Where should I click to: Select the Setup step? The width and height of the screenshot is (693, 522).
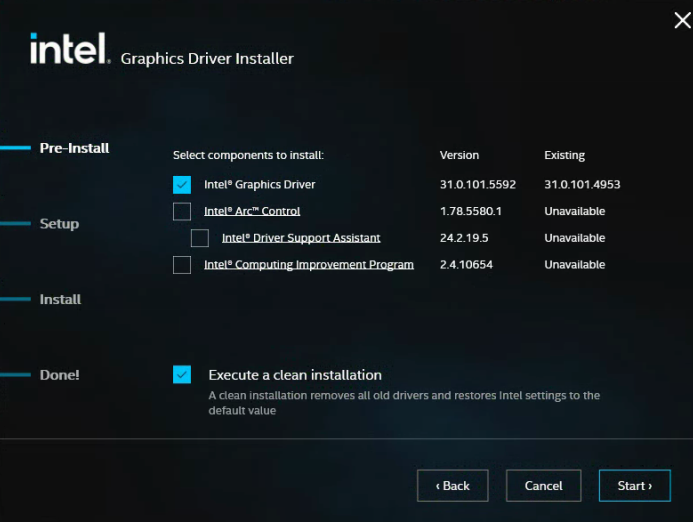[59, 224]
